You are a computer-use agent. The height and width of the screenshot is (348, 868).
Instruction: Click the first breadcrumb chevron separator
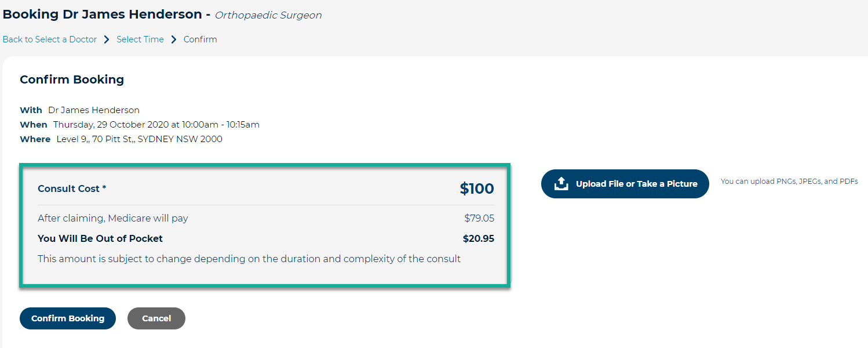tap(106, 39)
